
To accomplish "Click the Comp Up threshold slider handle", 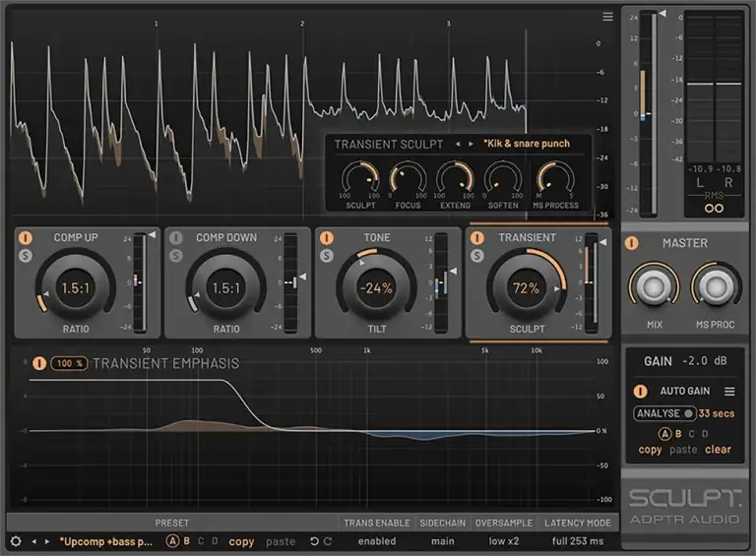I will coord(152,234).
